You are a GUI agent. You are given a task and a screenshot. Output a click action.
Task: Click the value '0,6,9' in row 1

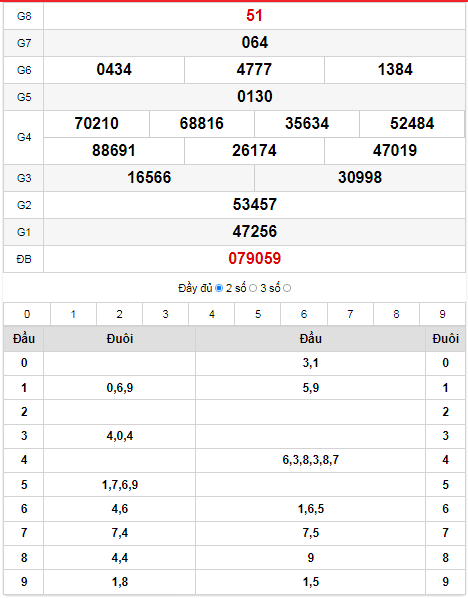pyautogui.click(x=120, y=388)
